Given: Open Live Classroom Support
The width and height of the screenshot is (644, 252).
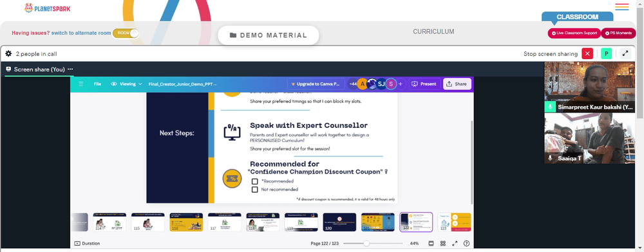Looking at the screenshot, I should [574, 33].
